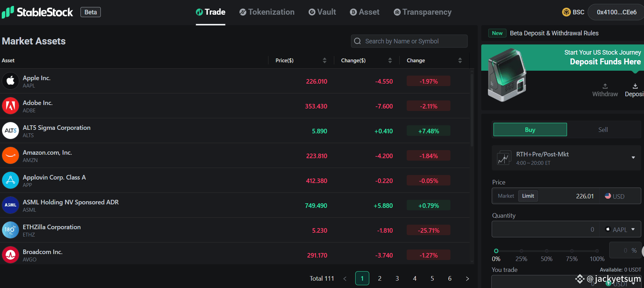Click the trading session chart icon
This screenshot has width=644, height=288.
pyautogui.click(x=504, y=158)
